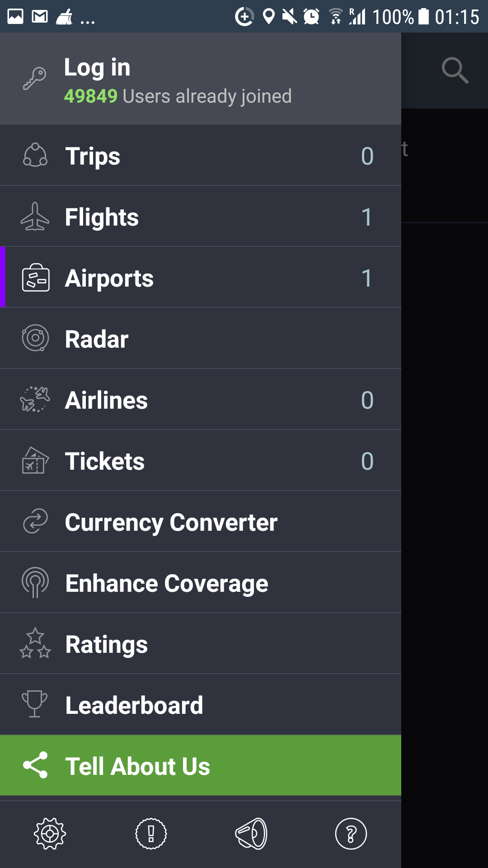Tap the key icon beside Log in
The image size is (488, 868).
[35, 79]
